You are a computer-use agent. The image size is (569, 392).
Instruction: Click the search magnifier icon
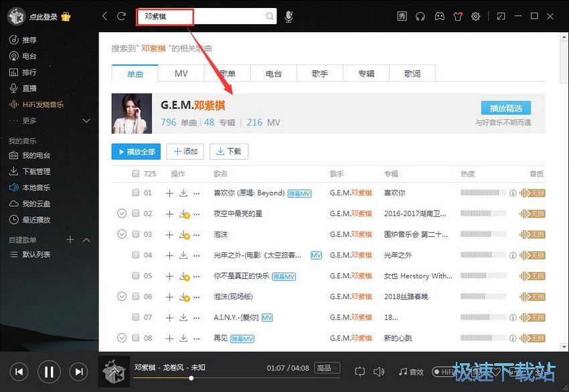click(x=270, y=16)
